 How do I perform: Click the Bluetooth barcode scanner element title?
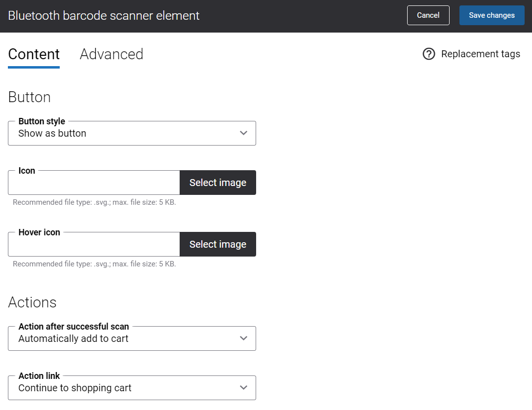point(104,15)
